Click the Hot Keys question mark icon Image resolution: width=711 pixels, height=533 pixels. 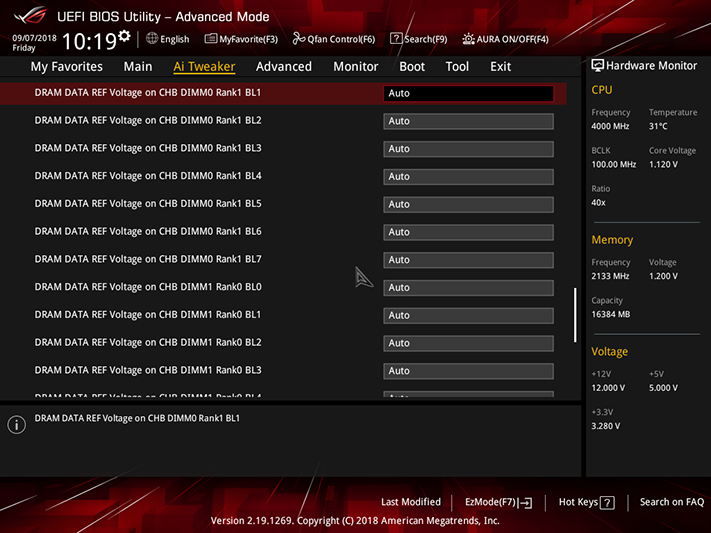[607, 503]
